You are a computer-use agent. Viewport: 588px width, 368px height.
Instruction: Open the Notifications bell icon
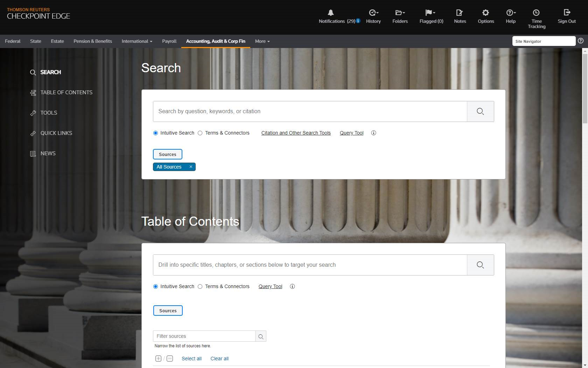(x=330, y=13)
